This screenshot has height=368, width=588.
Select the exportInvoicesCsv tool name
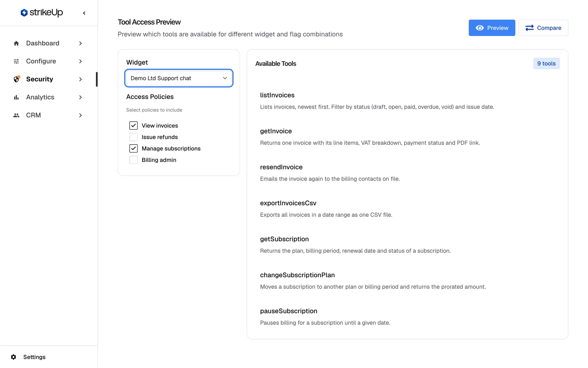288,203
